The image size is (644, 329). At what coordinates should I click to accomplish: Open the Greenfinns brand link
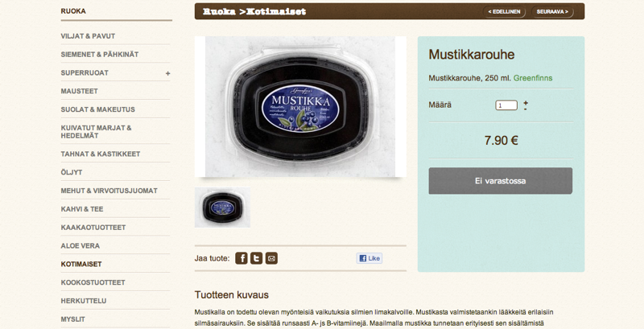pos(533,78)
